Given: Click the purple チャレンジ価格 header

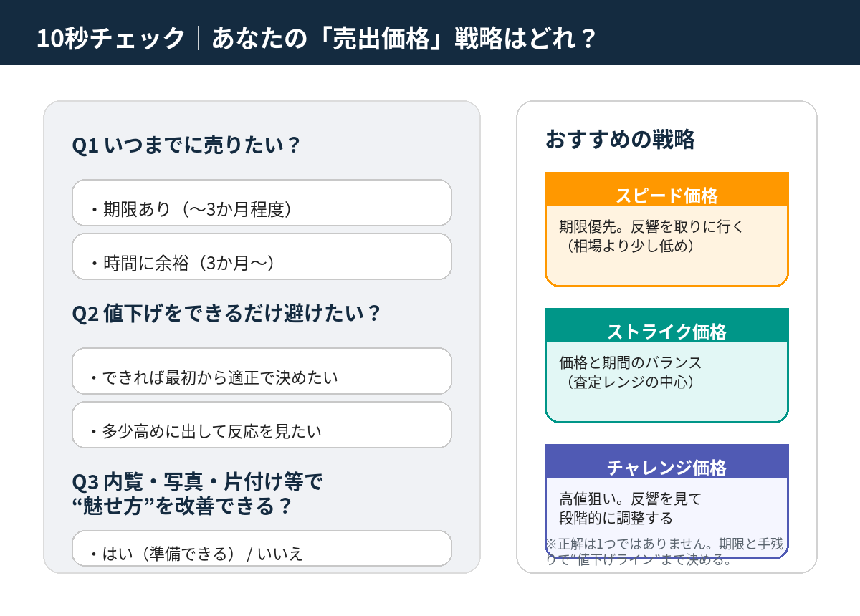Looking at the screenshot, I should [x=666, y=467].
